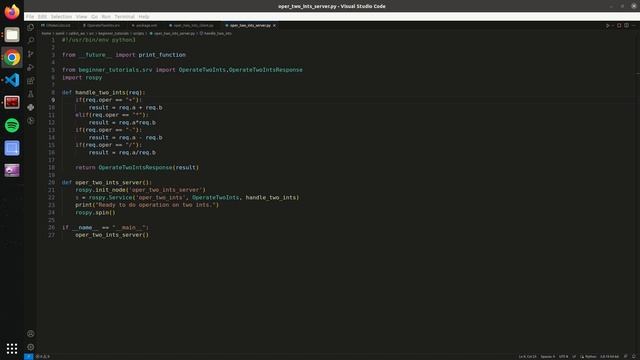The height and width of the screenshot is (360, 640).
Task: Open the notifications bell in status bar
Action: (x=634, y=356)
